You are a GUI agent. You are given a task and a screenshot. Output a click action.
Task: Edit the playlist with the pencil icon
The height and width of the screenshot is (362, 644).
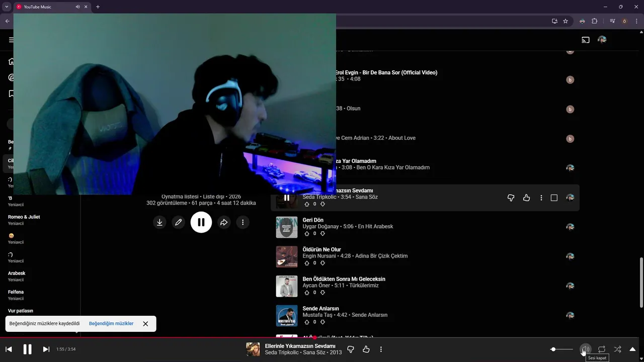point(178,222)
